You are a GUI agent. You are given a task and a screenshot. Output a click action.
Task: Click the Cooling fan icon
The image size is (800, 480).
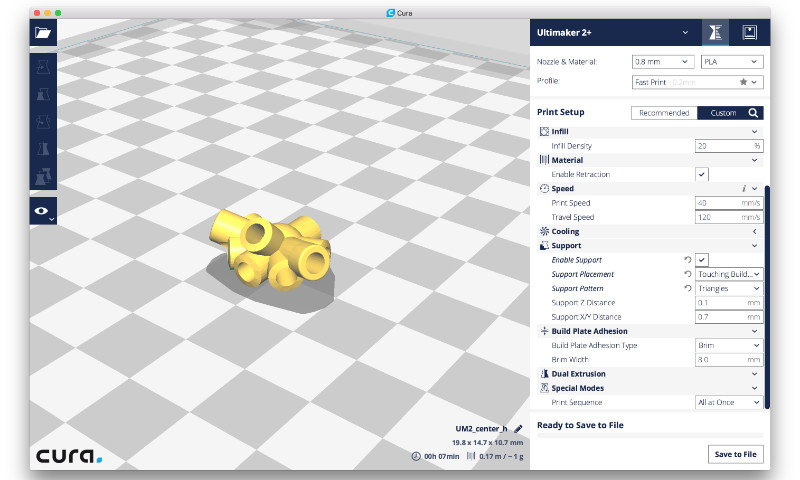[x=544, y=231]
